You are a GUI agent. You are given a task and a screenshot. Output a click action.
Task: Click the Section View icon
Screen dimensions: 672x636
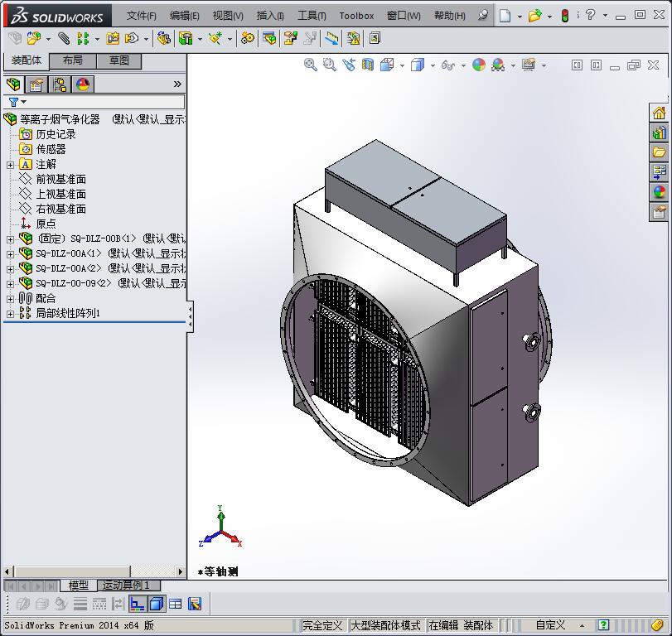368,65
